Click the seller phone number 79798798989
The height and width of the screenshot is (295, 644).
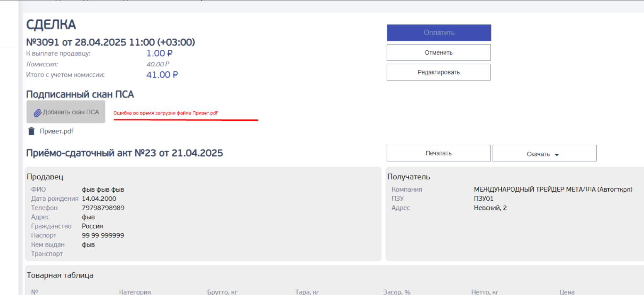pyautogui.click(x=103, y=208)
